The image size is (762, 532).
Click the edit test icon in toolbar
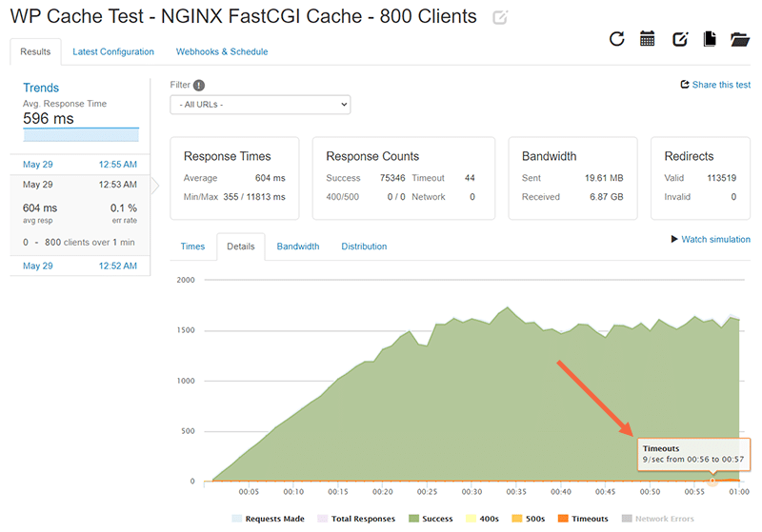(x=680, y=39)
